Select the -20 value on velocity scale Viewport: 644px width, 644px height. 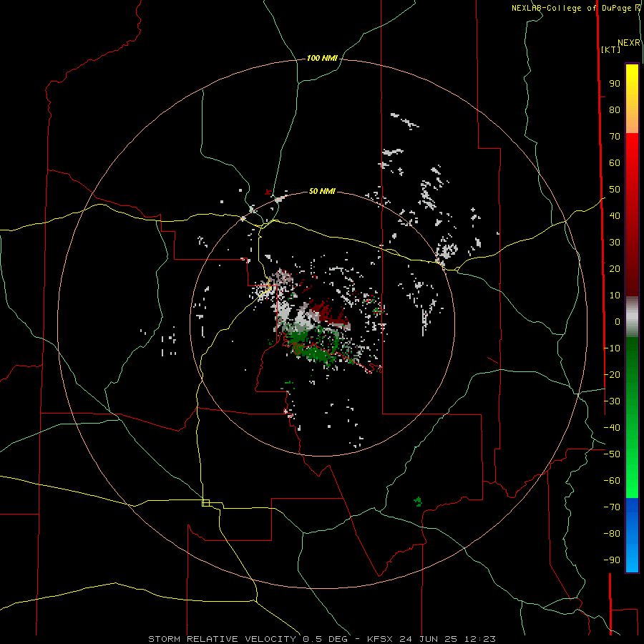[612, 374]
